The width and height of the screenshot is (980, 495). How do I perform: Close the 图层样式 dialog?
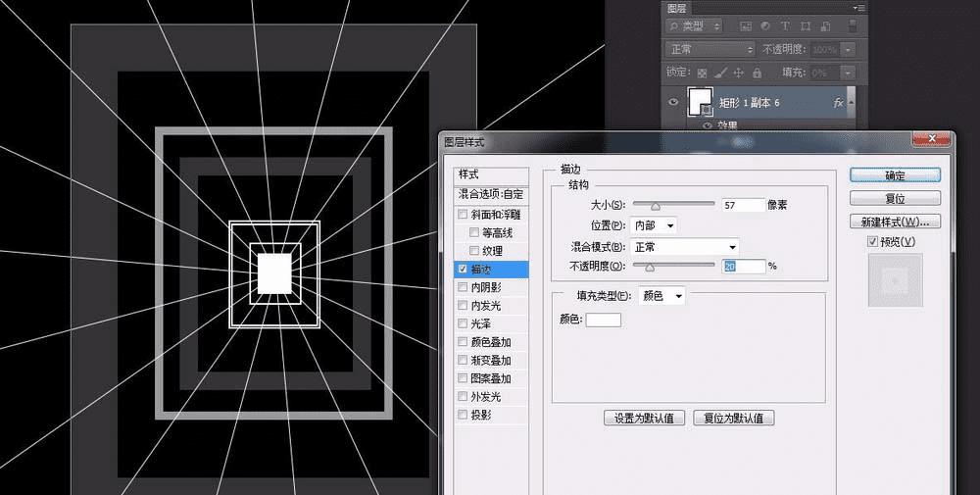click(931, 139)
